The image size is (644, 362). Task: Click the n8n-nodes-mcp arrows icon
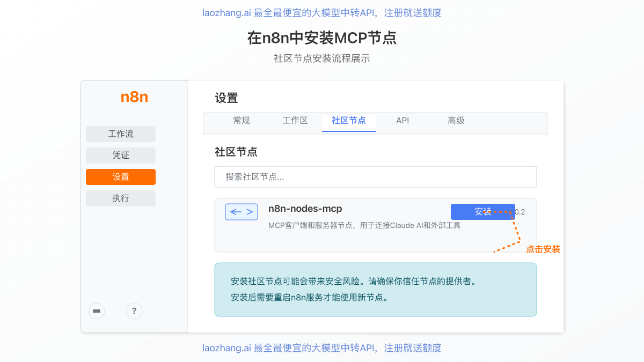[x=241, y=212]
